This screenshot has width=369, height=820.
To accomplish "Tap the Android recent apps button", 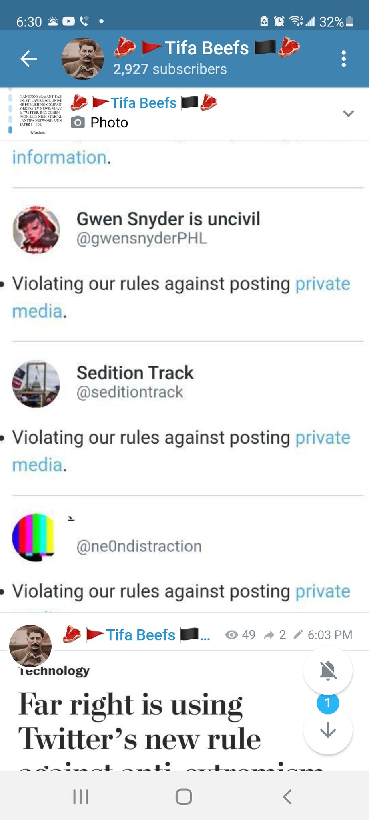I will (x=80, y=796).
